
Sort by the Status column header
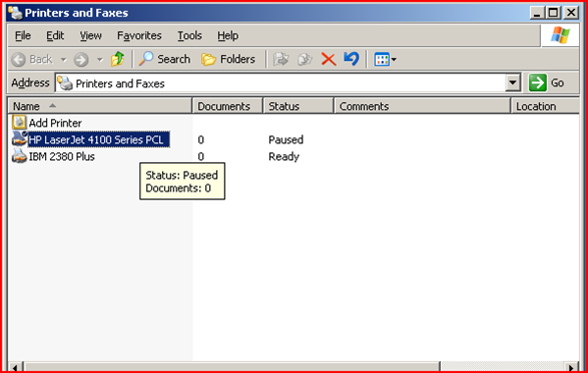coord(298,106)
